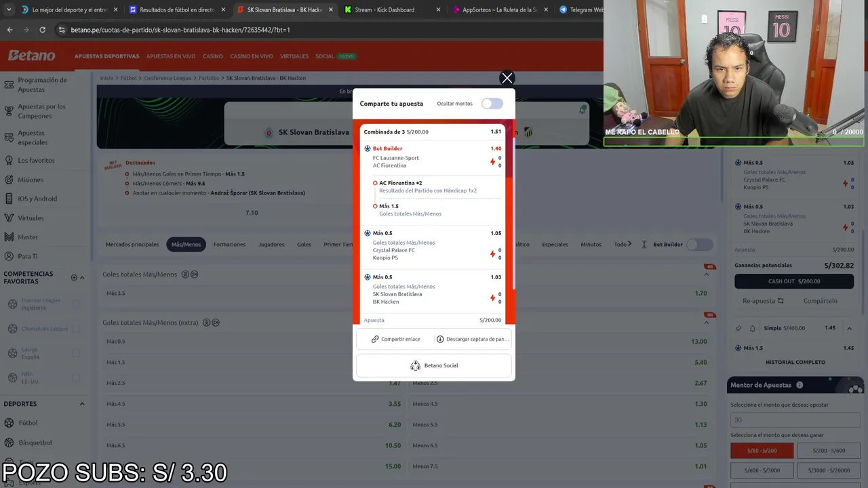
Task: Click the CASH OUT S/200.00 button
Action: coord(794,281)
